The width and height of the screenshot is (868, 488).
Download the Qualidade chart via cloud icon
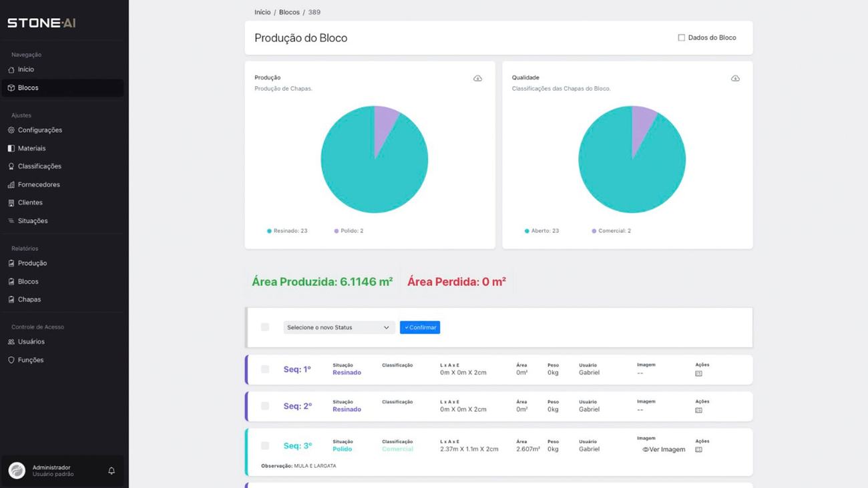[735, 78]
